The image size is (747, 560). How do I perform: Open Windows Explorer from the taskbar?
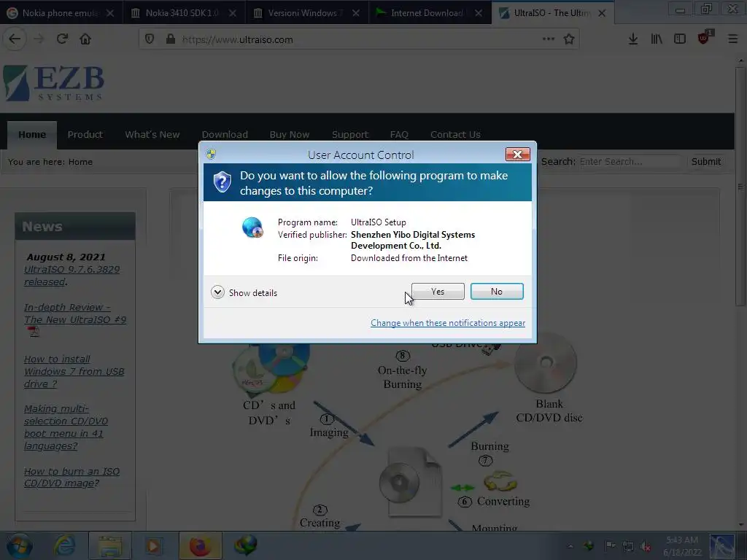click(110, 545)
